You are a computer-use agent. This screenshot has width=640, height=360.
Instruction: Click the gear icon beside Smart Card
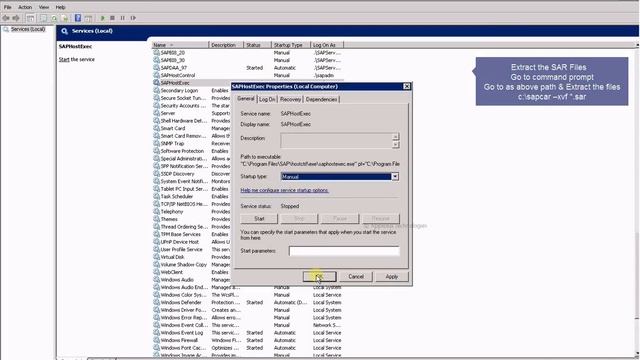tap(156, 128)
